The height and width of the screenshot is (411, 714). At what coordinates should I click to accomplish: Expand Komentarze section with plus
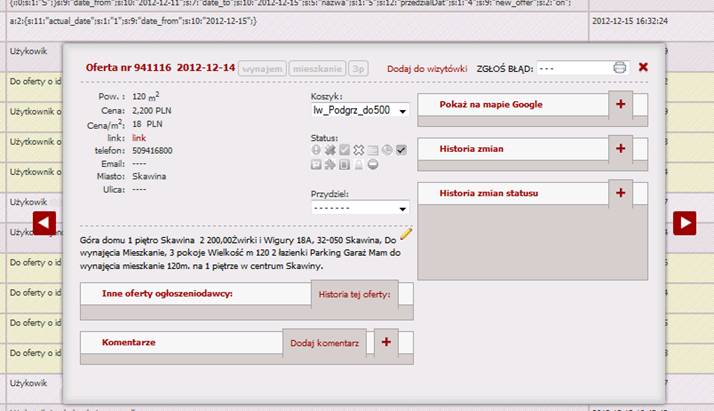click(x=386, y=342)
